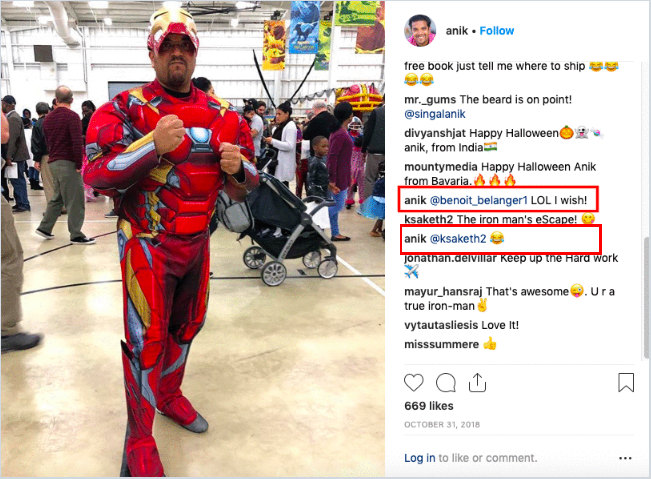The image size is (651, 479).
Task: Open anik's profile picture avatar
Action: [x=420, y=31]
